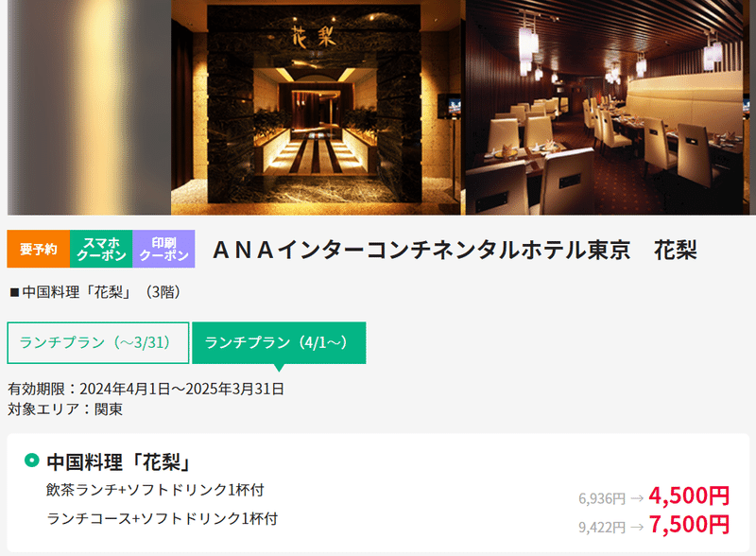Screen dimensions: 756x556
Task: Open the dining room interior photo
Action: 608,107
